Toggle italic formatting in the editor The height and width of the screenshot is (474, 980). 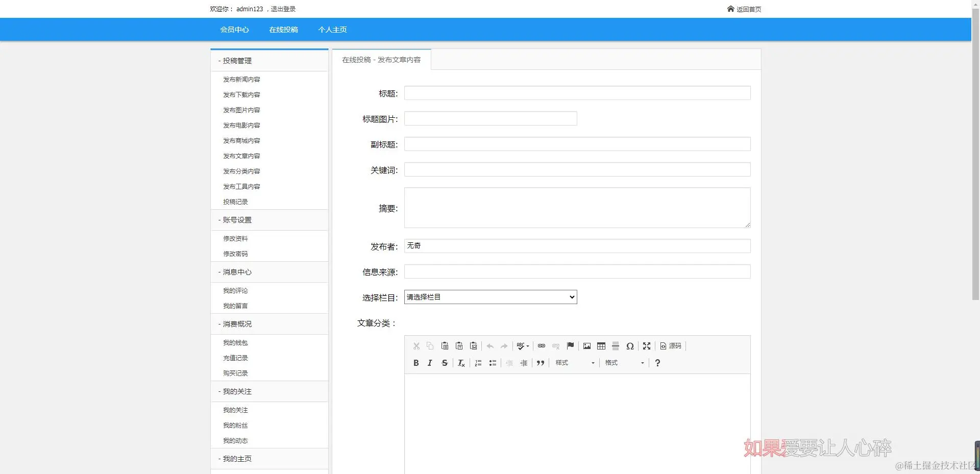pos(430,363)
